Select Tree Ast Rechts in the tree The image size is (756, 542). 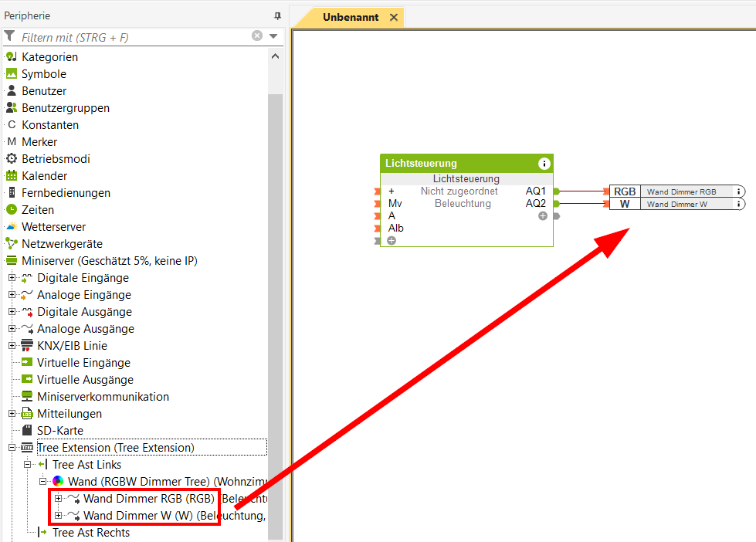[x=90, y=533]
